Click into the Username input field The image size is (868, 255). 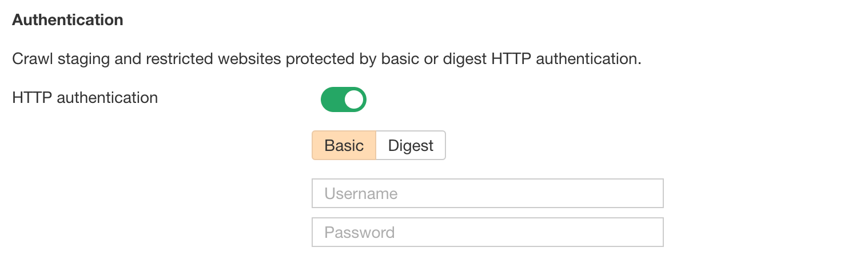pyautogui.click(x=487, y=193)
